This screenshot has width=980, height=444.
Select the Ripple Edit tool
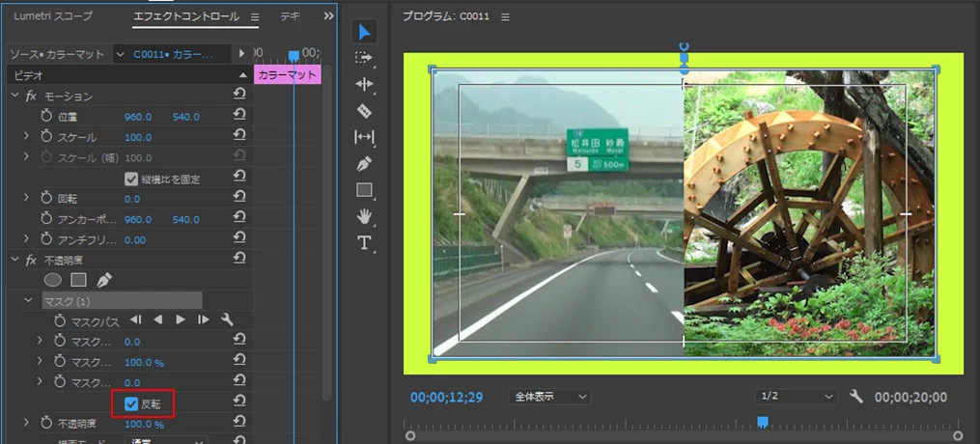(364, 84)
